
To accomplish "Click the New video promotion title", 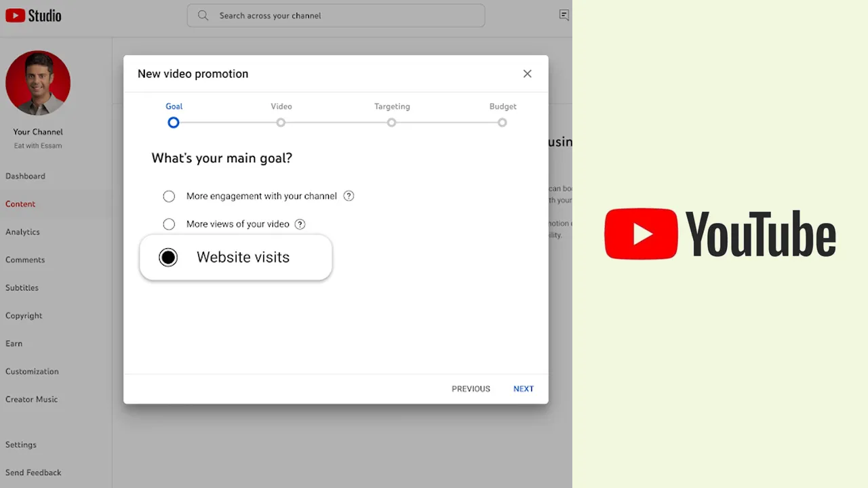I will [193, 74].
